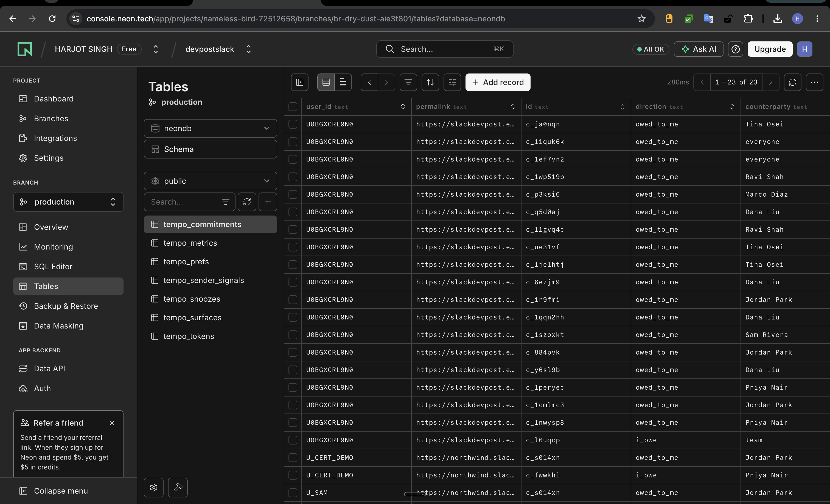Screen dimensions: 830x504
Task: Click the pin icon below tables list
Action: [x=178, y=488]
